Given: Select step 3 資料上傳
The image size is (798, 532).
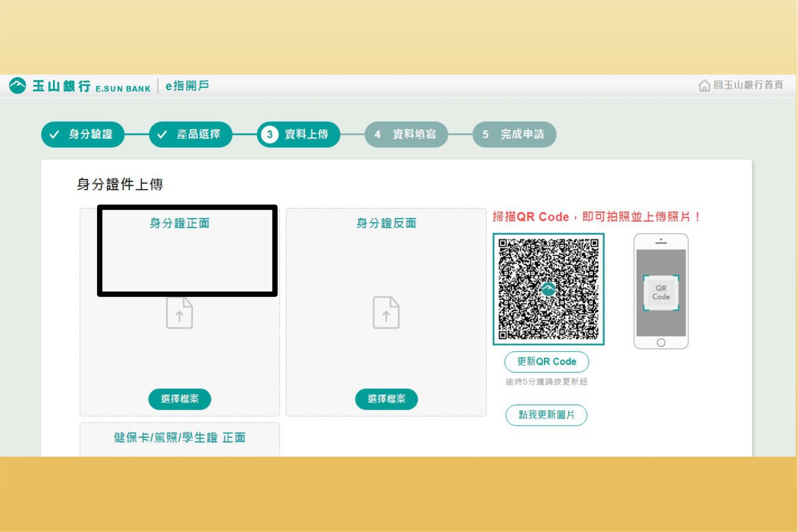Looking at the screenshot, I should 298,134.
